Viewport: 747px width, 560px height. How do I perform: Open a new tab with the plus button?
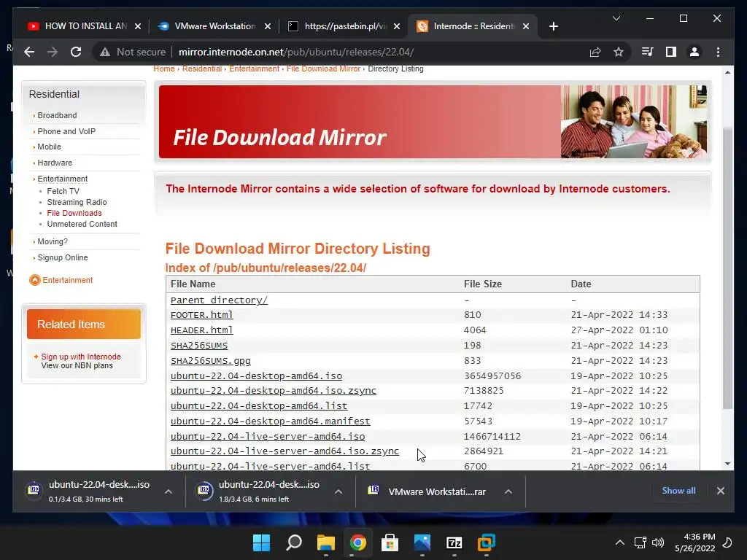(553, 26)
